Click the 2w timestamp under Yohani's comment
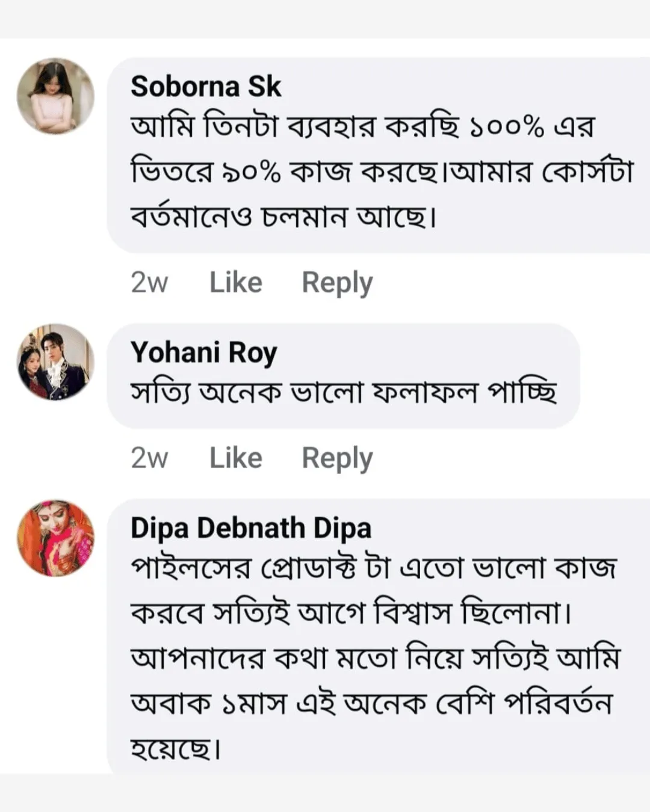650x812 pixels. click(x=149, y=458)
